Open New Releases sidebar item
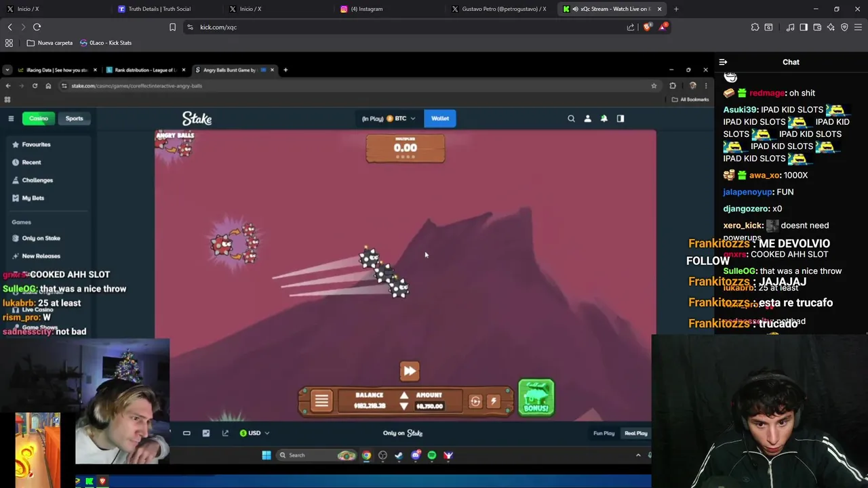 tap(36, 256)
